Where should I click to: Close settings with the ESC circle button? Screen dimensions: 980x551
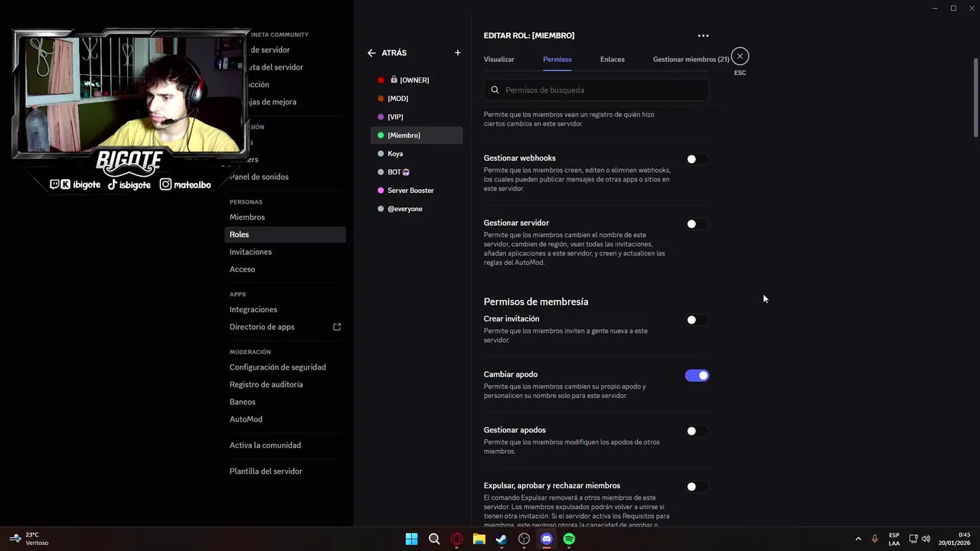pos(740,57)
